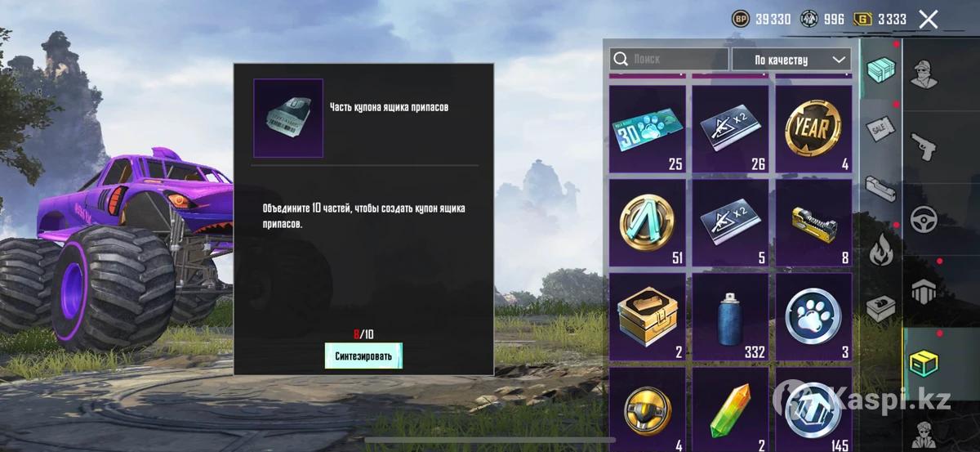This screenshot has height=452, width=980.
Task: Focus the "Поиск" search field
Action: (x=669, y=59)
